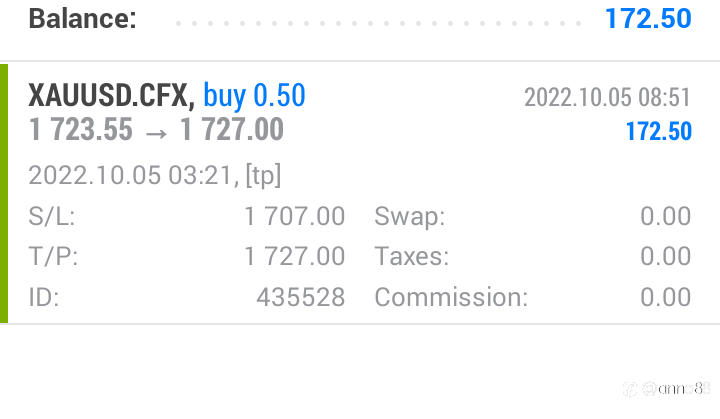The height and width of the screenshot is (419, 720).
Task: Click the watermark username text
Action: tap(676, 389)
